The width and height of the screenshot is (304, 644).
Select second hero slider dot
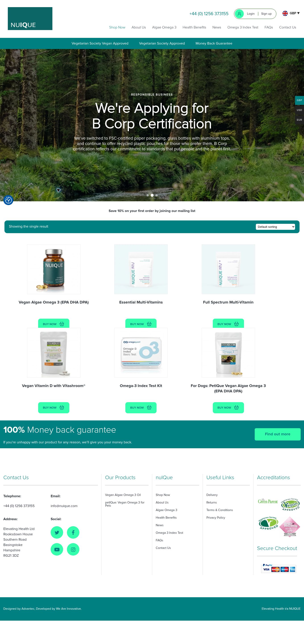click(x=152, y=195)
